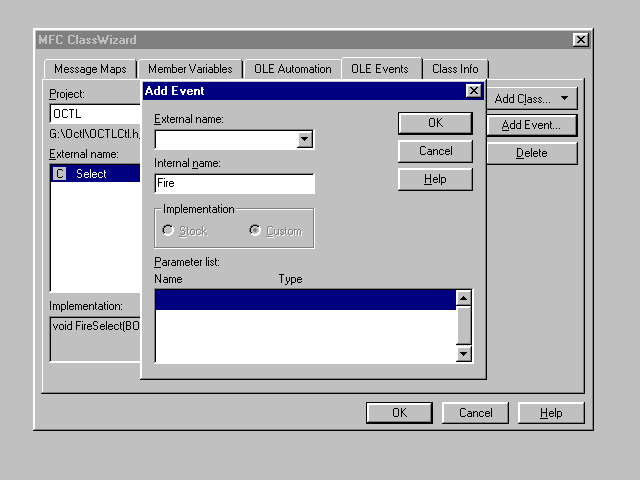
Task: Click Help in the Add Event dialog
Action: (435, 179)
